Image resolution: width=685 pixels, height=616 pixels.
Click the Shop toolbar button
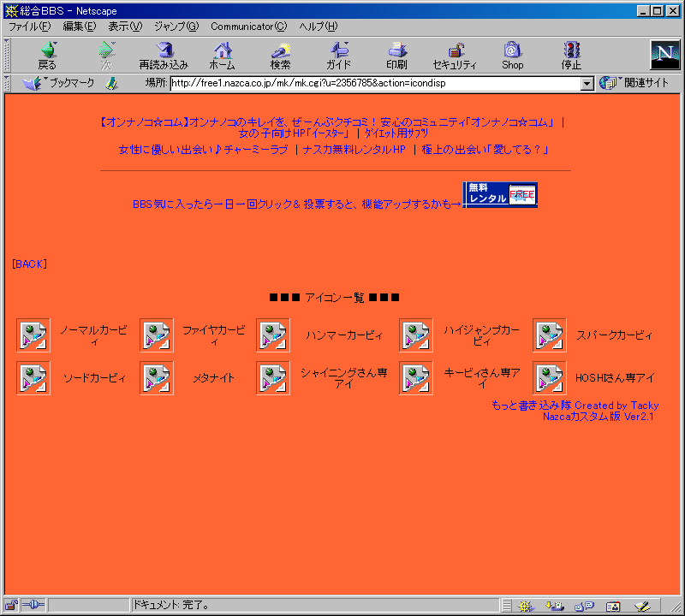click(512, 56)
